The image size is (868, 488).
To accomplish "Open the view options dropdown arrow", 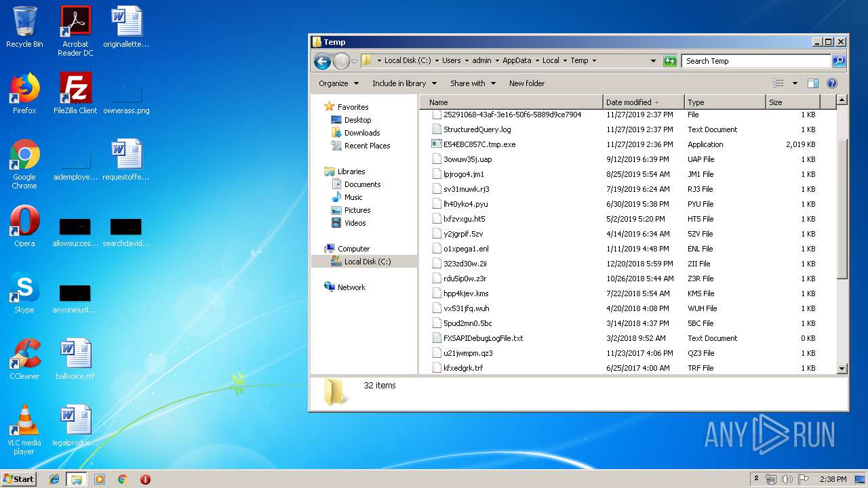I will tap(795, 83).
